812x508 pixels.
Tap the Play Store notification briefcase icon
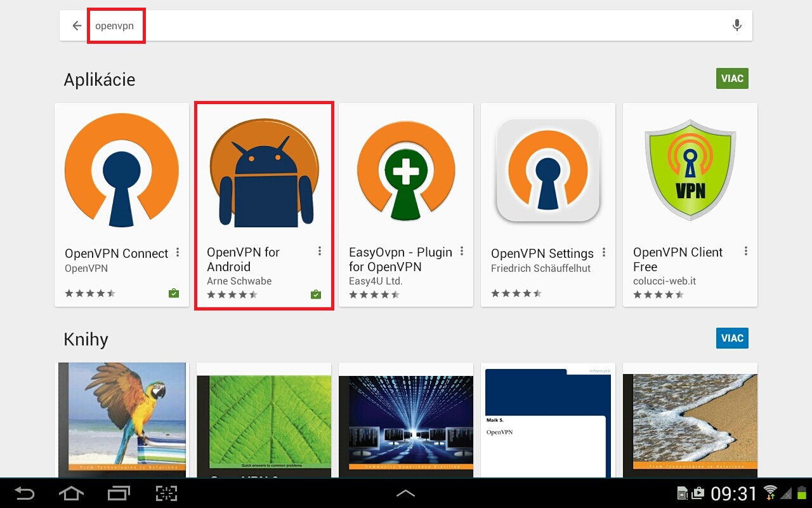[698, 493]
